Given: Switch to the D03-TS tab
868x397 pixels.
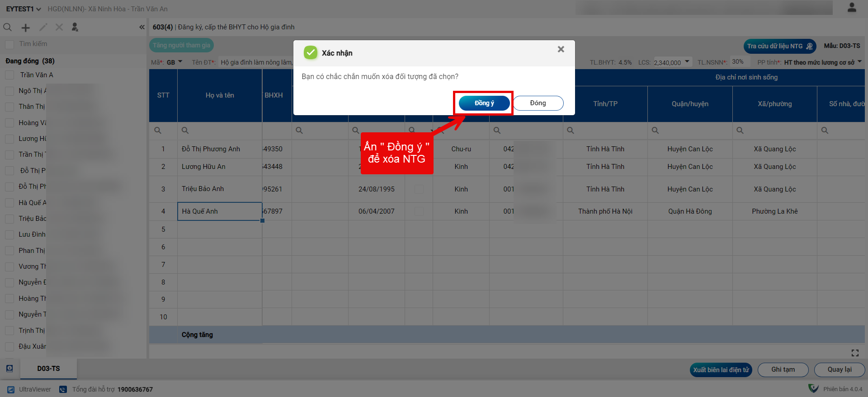Looking at the screenshot, I should pyautogui.click(x=48, y=369).
